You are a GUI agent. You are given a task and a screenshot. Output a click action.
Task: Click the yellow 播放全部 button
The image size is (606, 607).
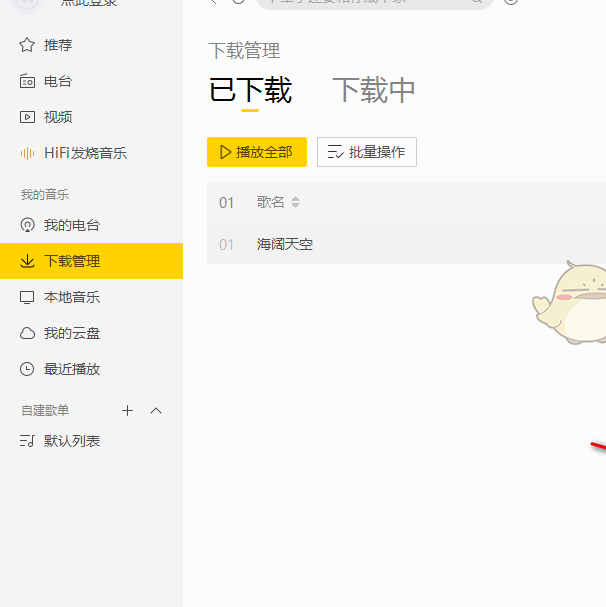click(257, 152)
